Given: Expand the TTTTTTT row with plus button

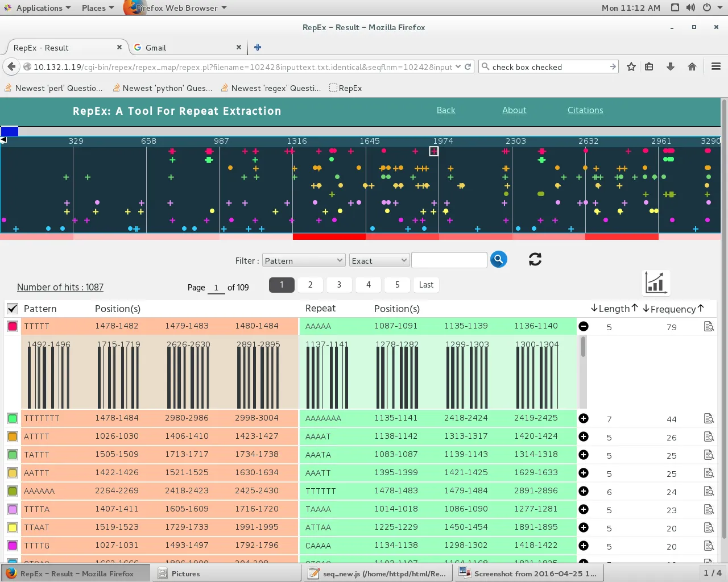Looking at the screenshot, I should (584, 418).
